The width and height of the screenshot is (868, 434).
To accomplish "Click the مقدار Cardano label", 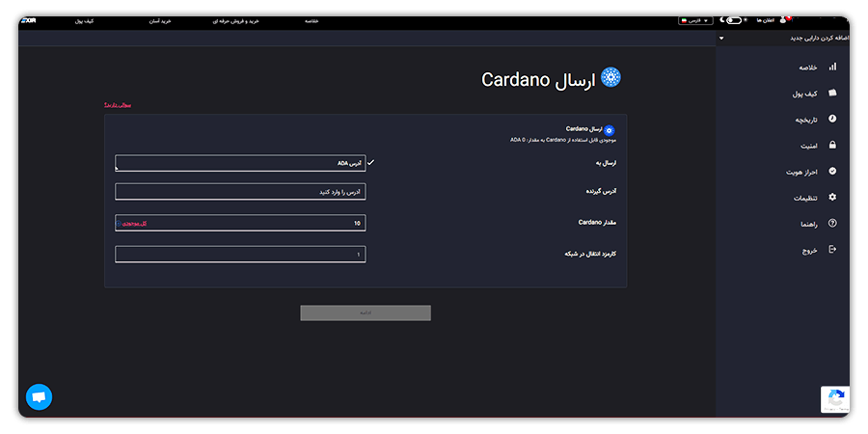I will click(597, 222).
